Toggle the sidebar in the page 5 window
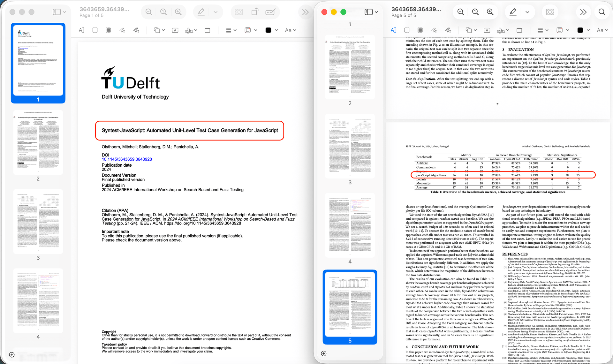The width and height of the screenshot is (613, 364). pos(368,12)
